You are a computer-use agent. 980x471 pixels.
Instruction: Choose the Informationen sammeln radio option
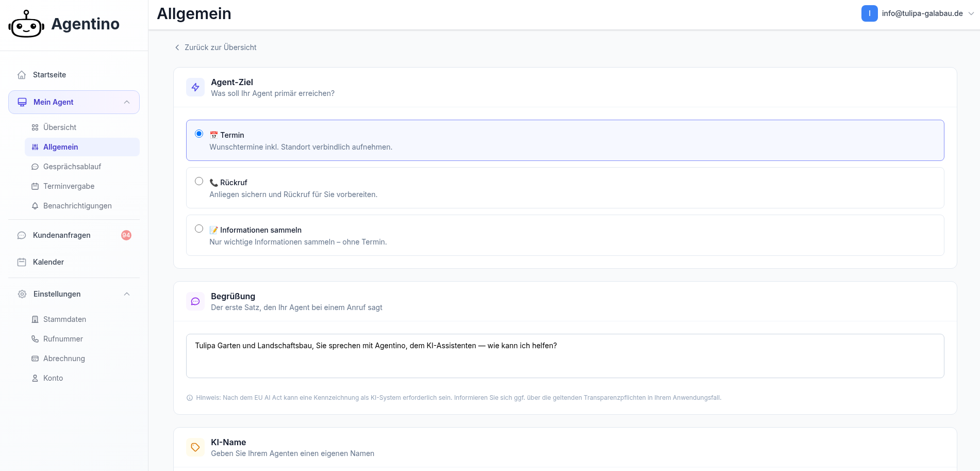click(x=199, y=229)
